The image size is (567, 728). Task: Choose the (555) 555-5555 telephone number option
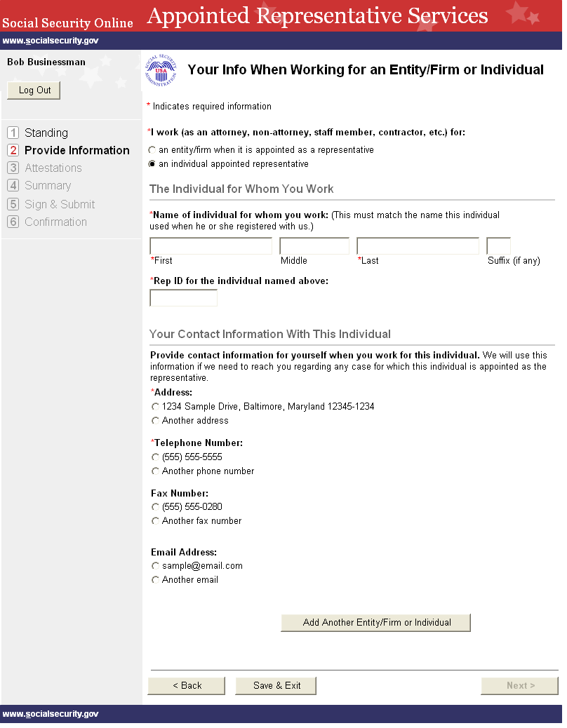(x=155, y=457)
